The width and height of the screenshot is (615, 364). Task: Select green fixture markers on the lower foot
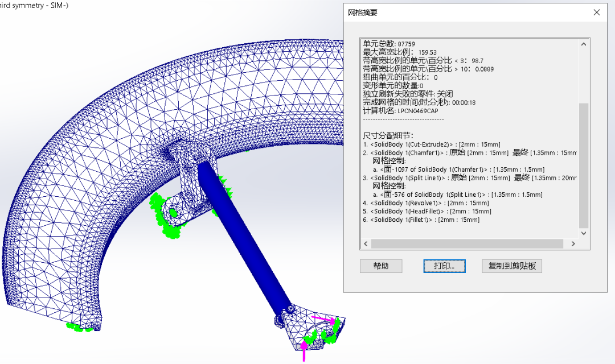coord(331,332)
